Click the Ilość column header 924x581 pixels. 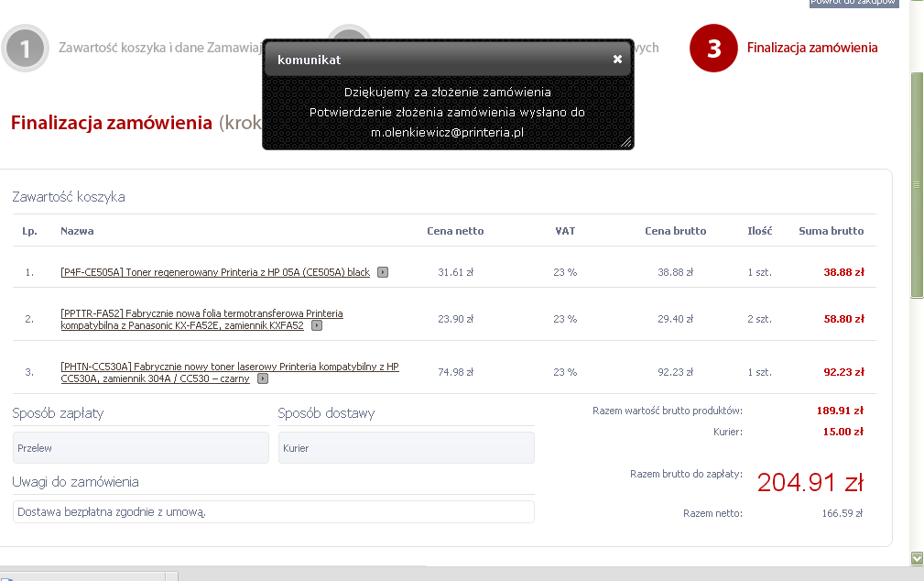pos(759,231)
